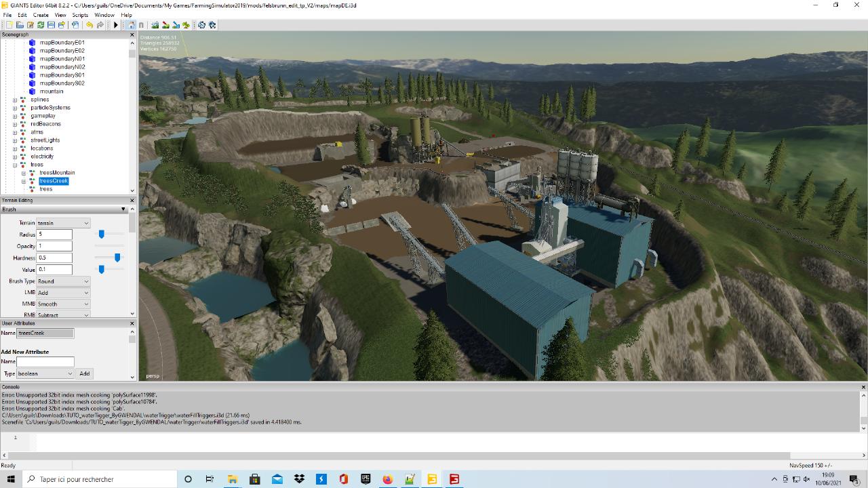Screen dimensions: 868x488
Task: Click the grey Redo arrow icon
Action: point(100,25)
